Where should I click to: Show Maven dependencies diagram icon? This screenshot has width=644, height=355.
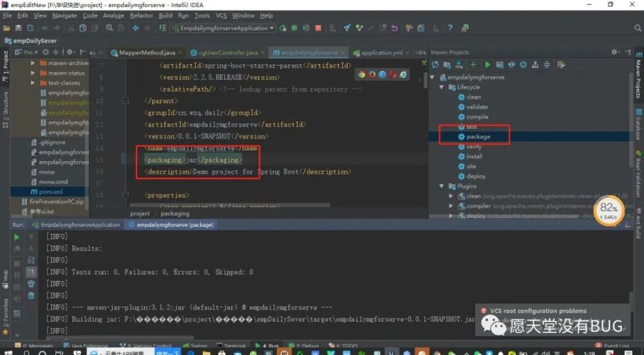pyautogui.click(x=535, y=64)
